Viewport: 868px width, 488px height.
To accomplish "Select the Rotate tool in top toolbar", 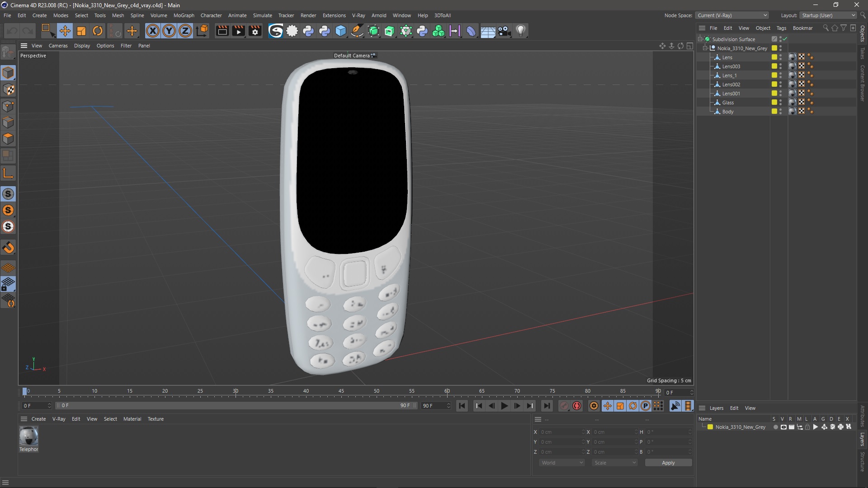I will 98,31.
